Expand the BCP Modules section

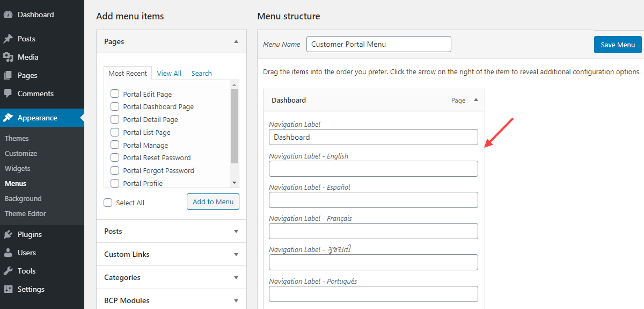click(236, 301)
